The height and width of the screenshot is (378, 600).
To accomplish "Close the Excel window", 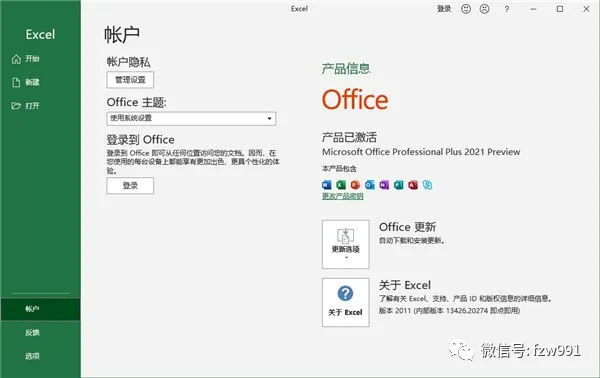I will (586, 9).
